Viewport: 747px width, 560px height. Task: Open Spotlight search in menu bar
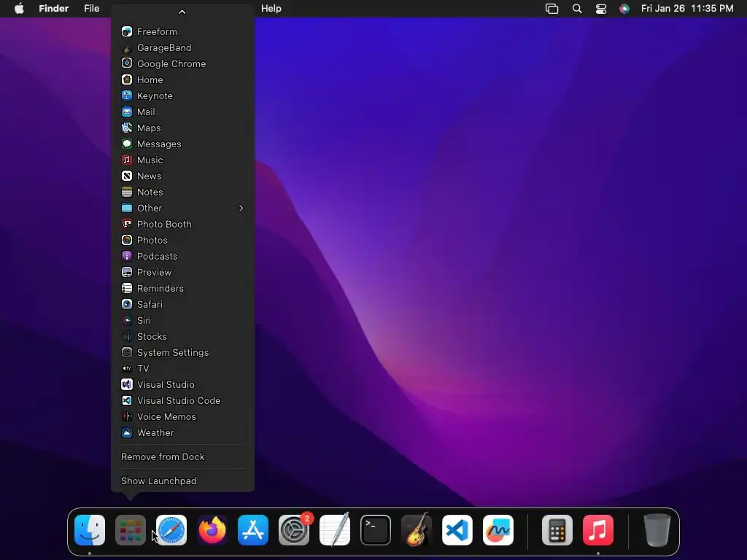point(577,9)
